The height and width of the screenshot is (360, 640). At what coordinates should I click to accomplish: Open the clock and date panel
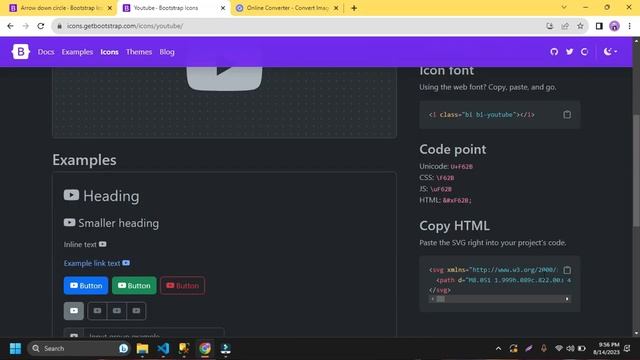(x=606, y=349)
